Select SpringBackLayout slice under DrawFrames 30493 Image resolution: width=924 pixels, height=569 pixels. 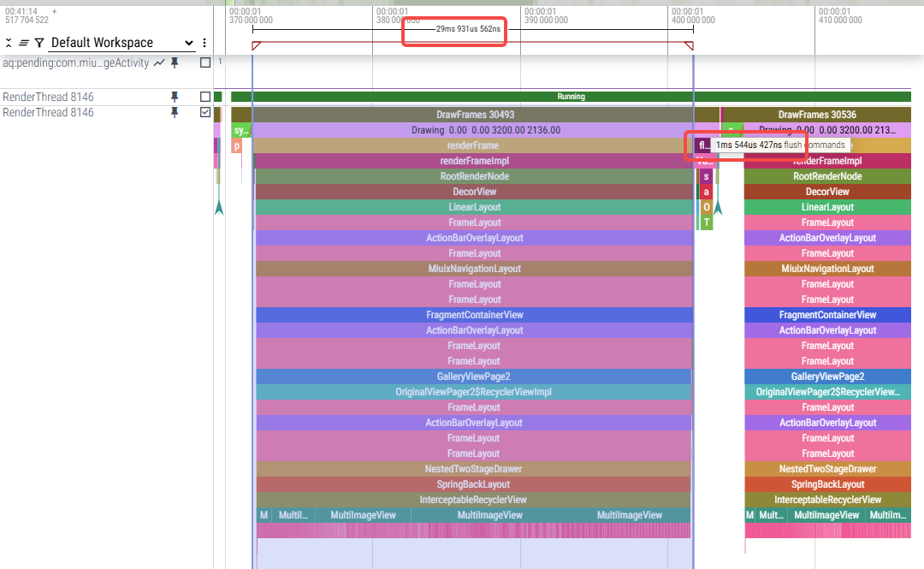[x=474, y=483]
